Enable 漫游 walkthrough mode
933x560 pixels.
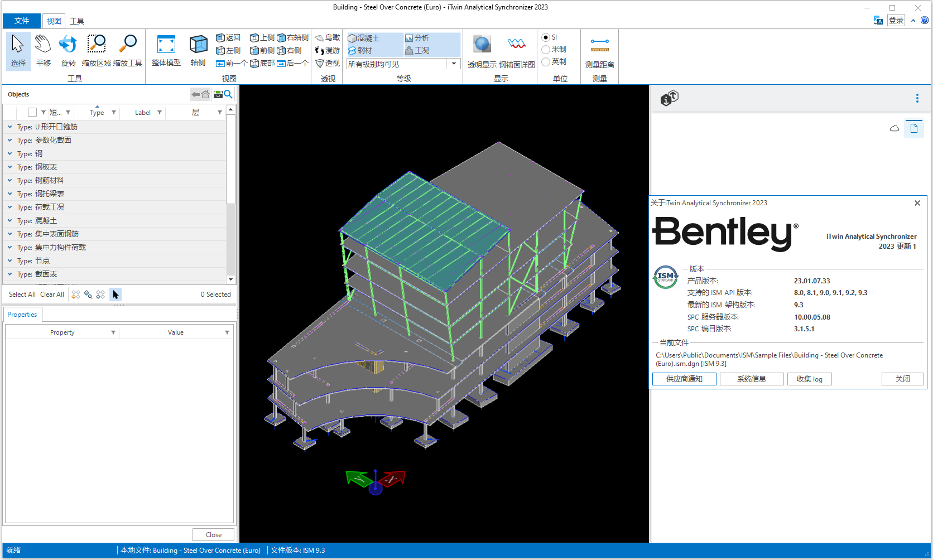(x=328, y=51)
